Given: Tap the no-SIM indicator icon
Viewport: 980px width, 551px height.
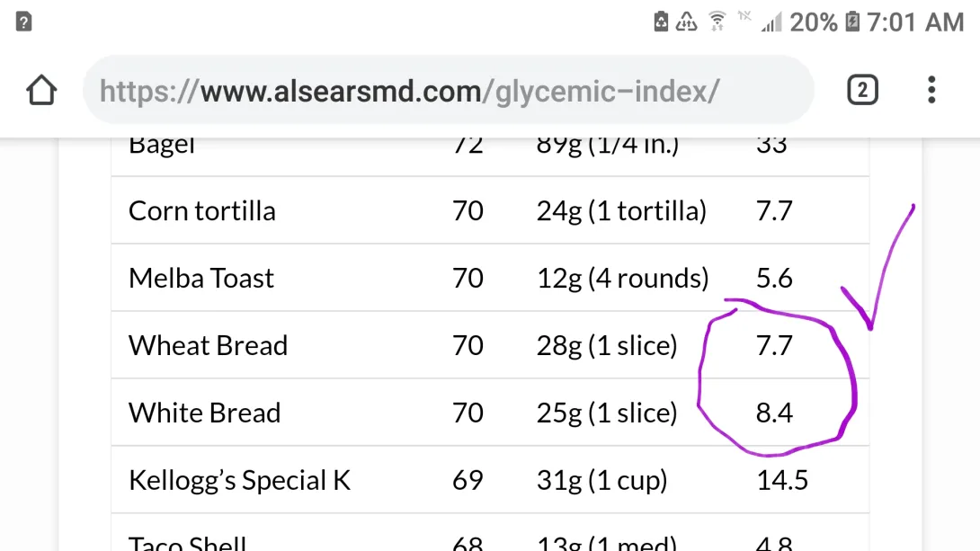Looking at the screenshot, I should 741,18.
